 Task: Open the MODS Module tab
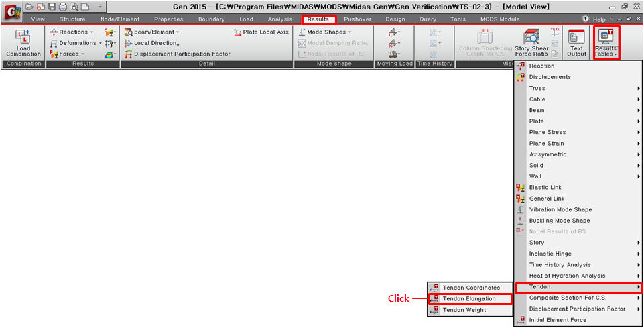(x=500, y=19)
